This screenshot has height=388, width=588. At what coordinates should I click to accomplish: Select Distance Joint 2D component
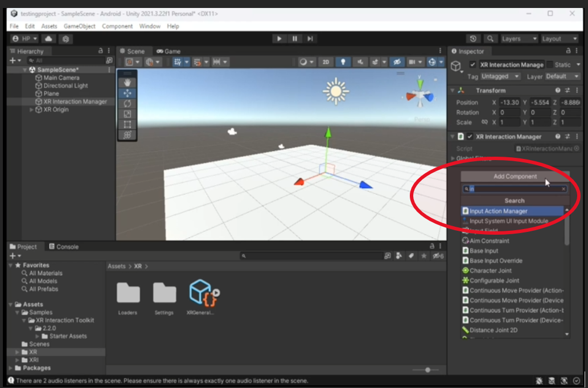tap(512, 330)
